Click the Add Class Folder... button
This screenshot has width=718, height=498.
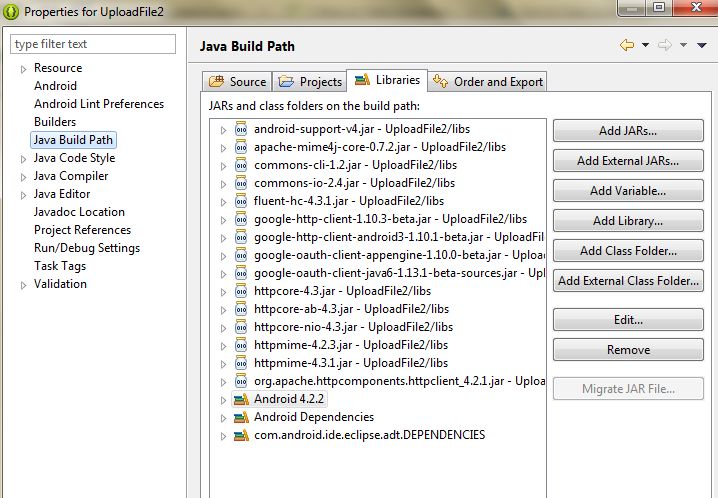628,251
